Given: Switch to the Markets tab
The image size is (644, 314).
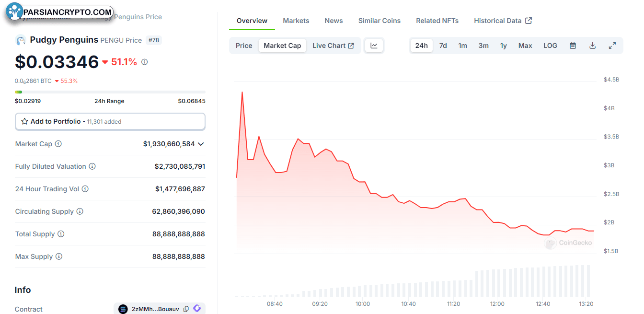Looking at the screenshot, I should [296, 21].
